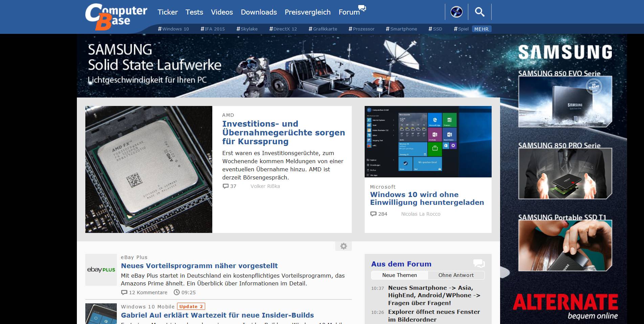Select the #DirectX 12 tag

pos(283,29)
